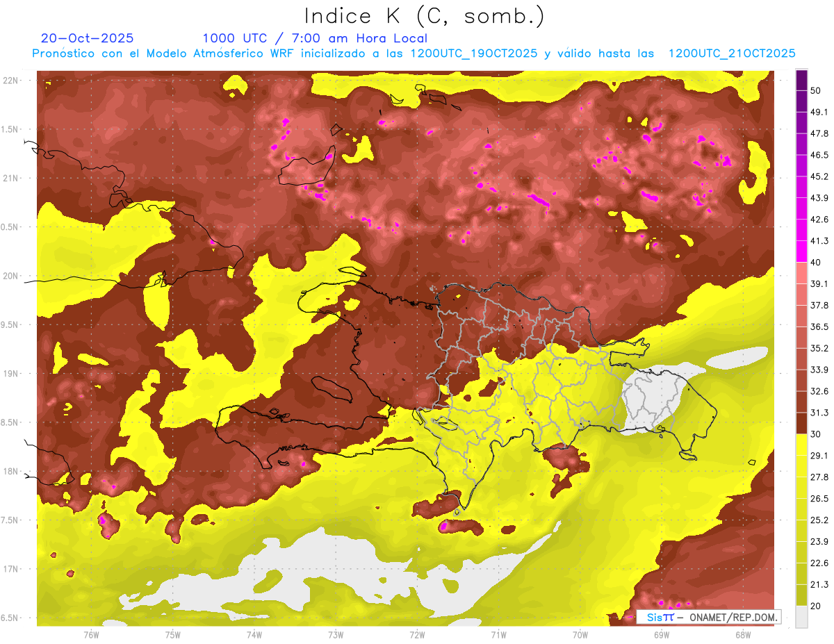This screenshot has width=834, height=644.
Task: Click the 22N latitude label
Action: tap(12, 81)
